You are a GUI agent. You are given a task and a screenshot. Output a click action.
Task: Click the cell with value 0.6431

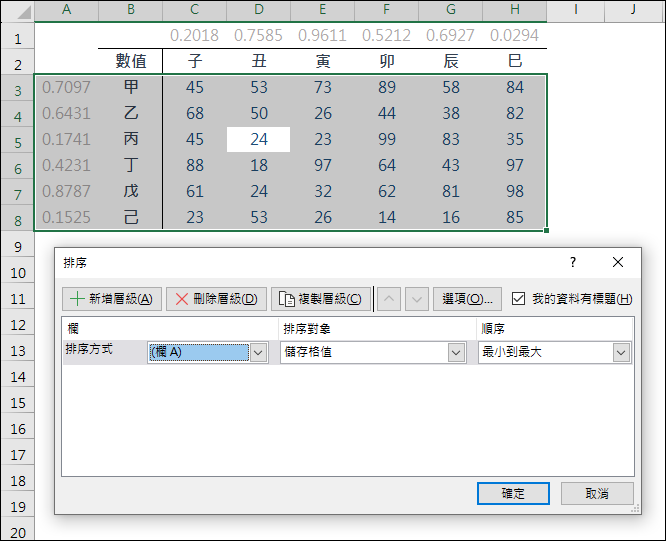pyautogui.click(x=67, y=113)
